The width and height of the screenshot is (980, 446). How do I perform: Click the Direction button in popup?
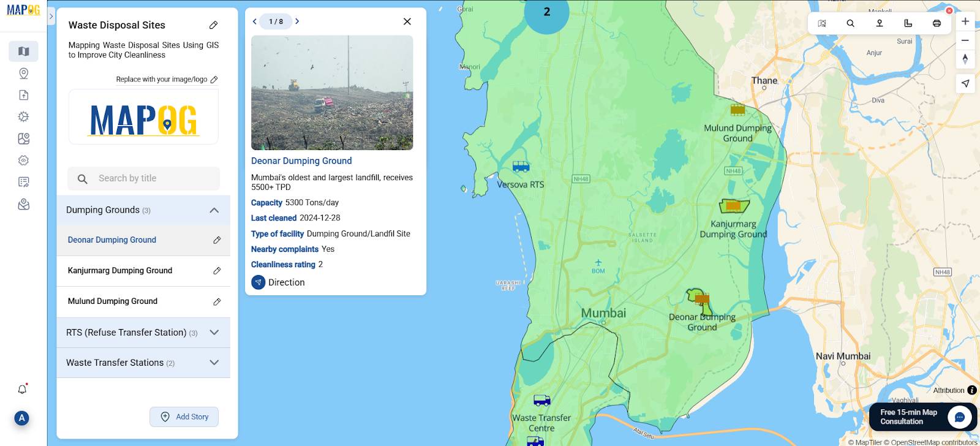coord(278,282)
